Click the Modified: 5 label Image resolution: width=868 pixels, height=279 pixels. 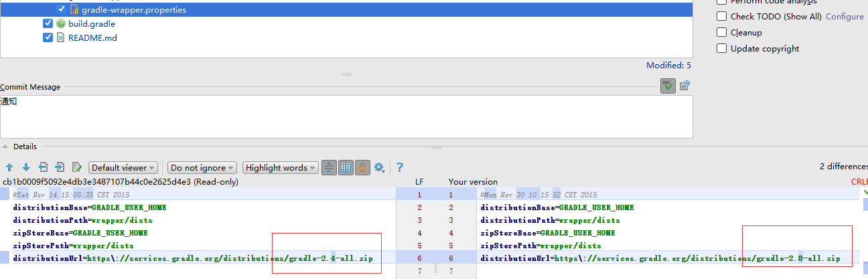click(668, 65)
